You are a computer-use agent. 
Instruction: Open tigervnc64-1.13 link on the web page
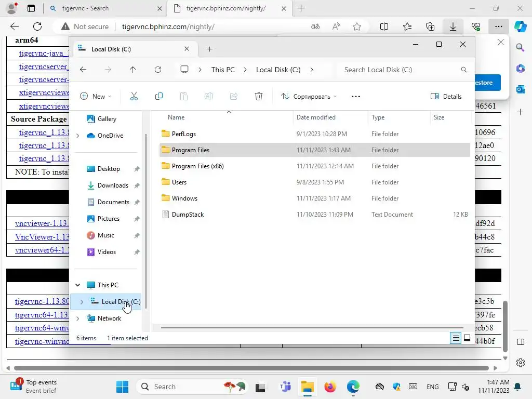click(x=42, y=315)
